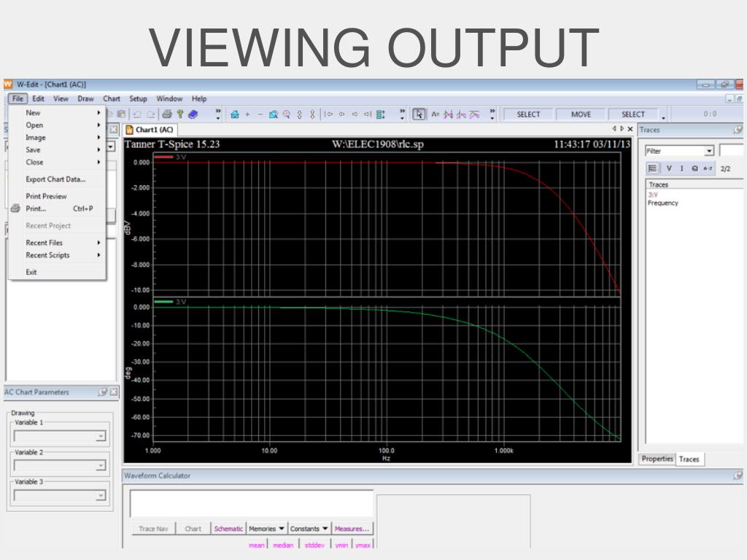
Task: Click the stddev function link
Action: (x=314, y=545)
